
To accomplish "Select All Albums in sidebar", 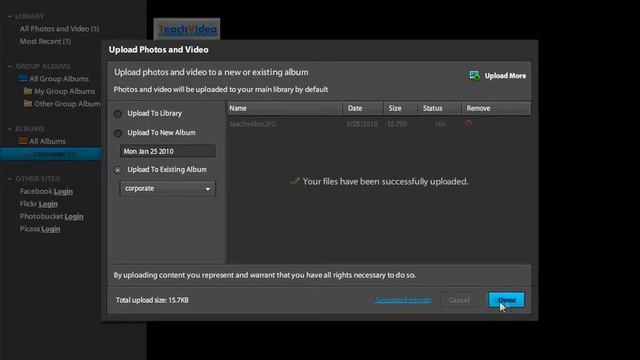I will click(47, 141).
